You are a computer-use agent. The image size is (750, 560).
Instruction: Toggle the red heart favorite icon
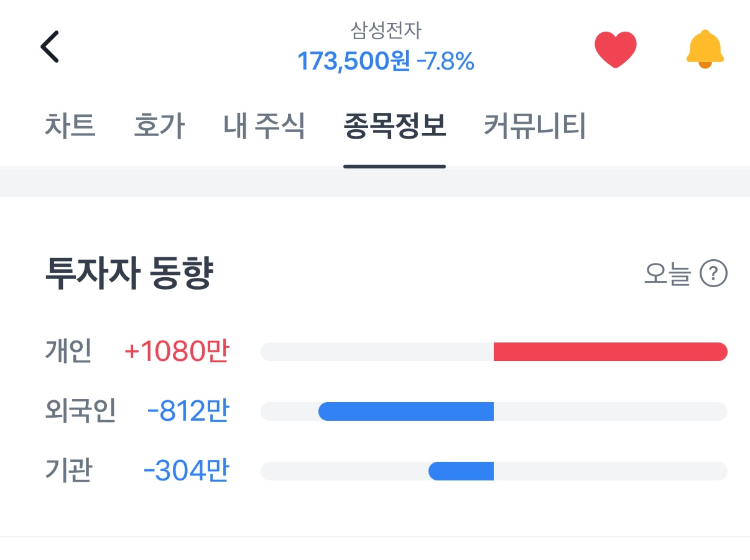[615, 49]
